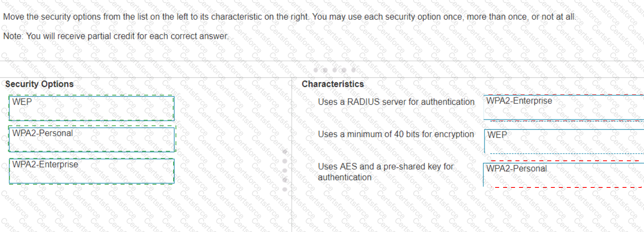Grab the vertical splitter dots between the panes
The image size is (644, 232).
[285, 170]
